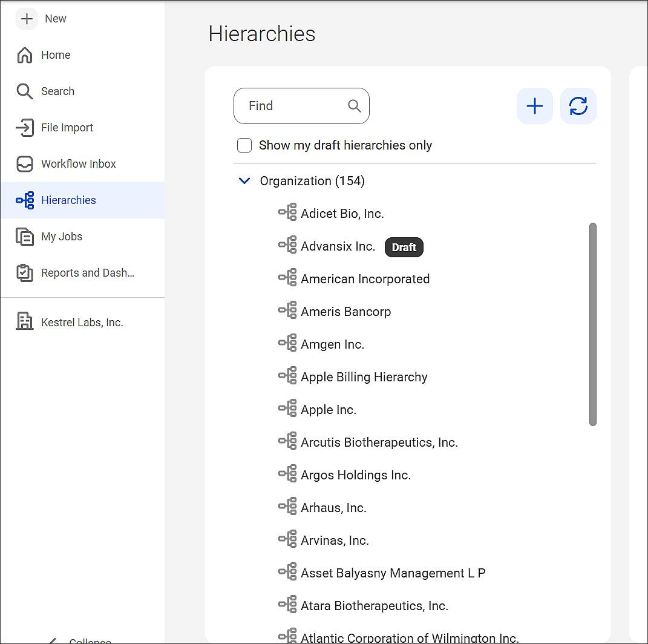Click the Reports and Dashboards clipboard icon

point(25,273)
